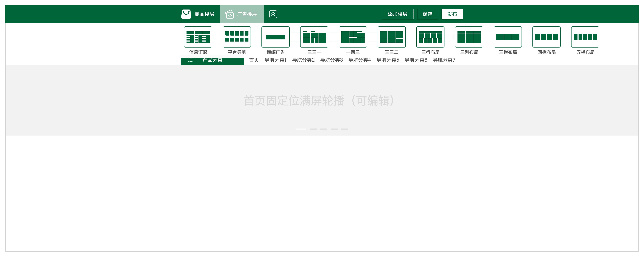
Task: Click the 添加楼层 button
Action: (x=397, y=14)
